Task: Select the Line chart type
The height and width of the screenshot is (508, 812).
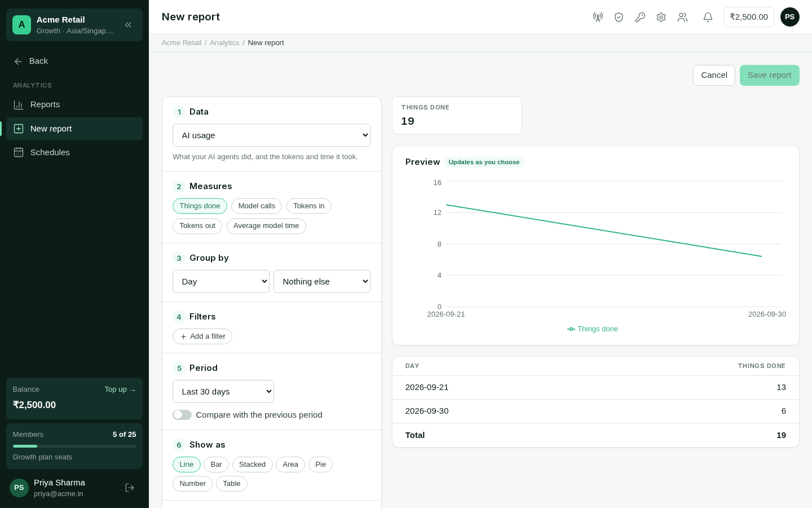Action: 187,465
